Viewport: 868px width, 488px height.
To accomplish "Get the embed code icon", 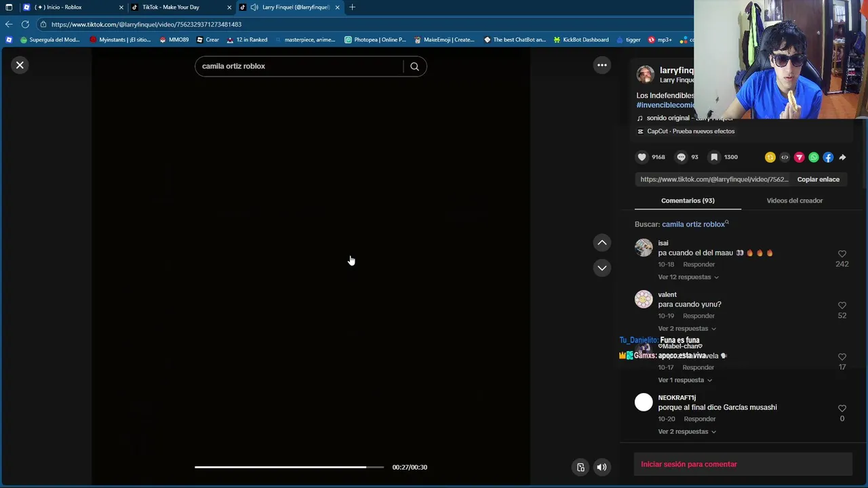I will tap(785, 157).
